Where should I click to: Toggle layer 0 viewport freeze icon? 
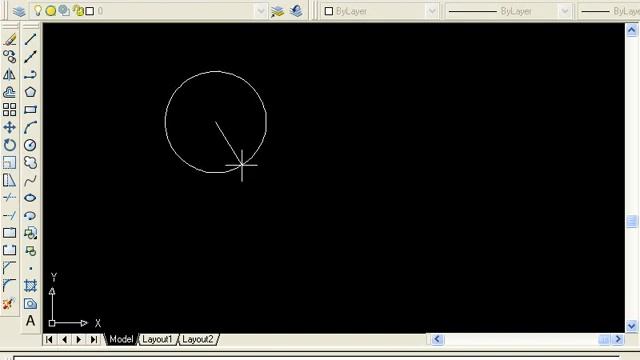click(x=64, y=11)
